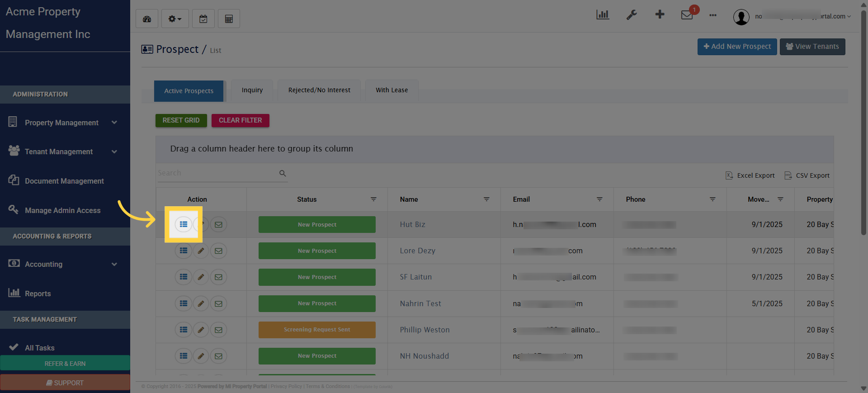Screen dimensions: 868x393
Task: Click the Add New Prospect button
Action: tap(737, 47)
